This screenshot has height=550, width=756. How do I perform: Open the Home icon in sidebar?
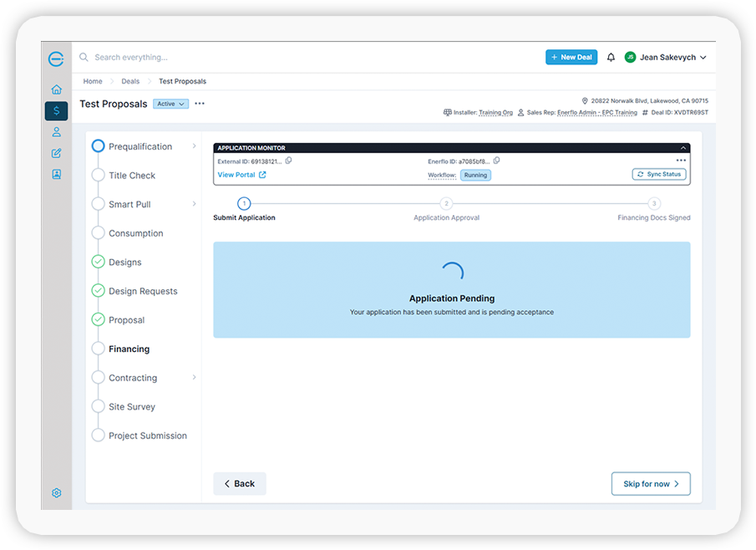(x=56, y=89)
